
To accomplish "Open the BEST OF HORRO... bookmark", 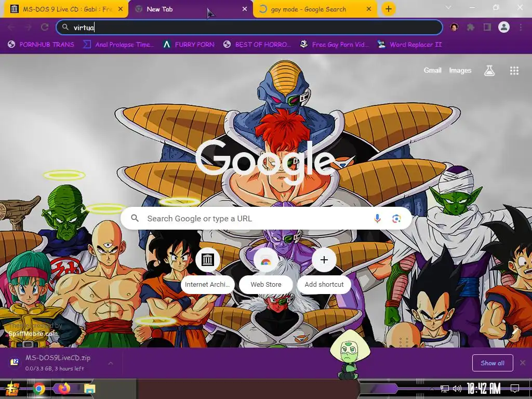I will [x=258, y=45].
